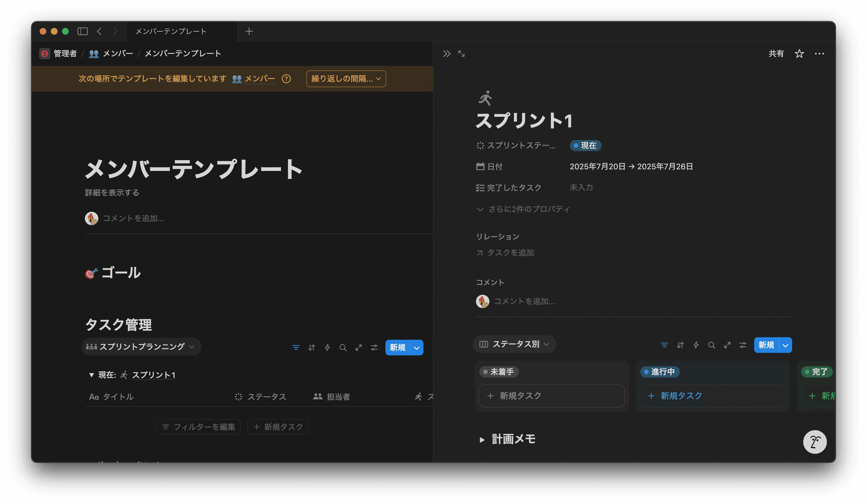
Task: Select the メンバーテンプレート window tab
Action: click(171, 31)
